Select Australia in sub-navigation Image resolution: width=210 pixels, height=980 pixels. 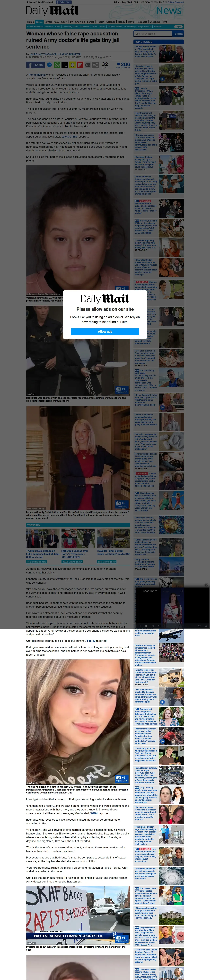click(x=49, y=27)
